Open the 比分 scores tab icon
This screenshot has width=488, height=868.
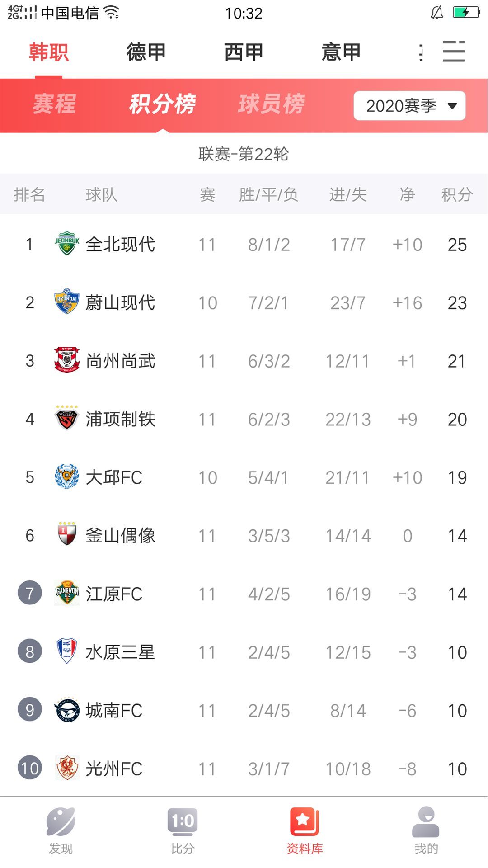click(x=183, y=821)
